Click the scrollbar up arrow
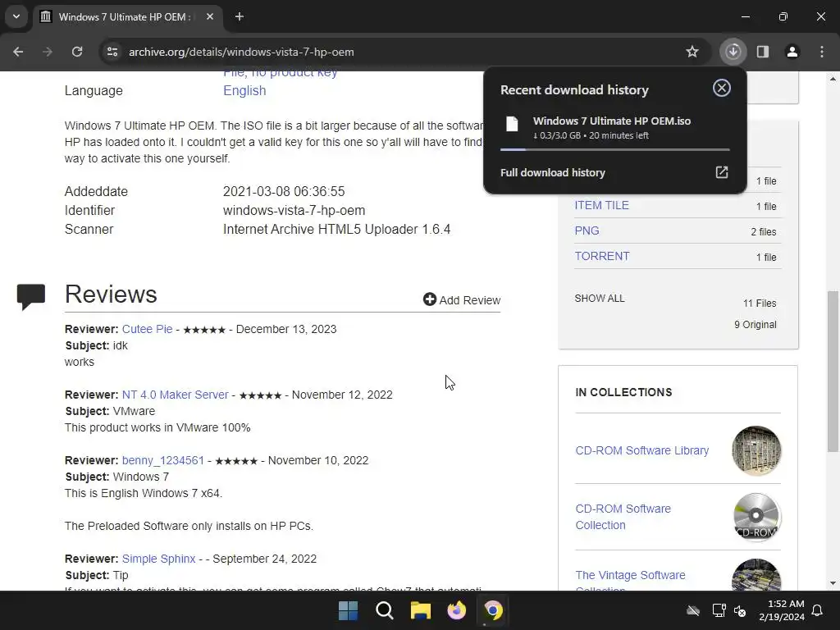The width and height of the screenshot is (840, 630). tap(833, 79)
